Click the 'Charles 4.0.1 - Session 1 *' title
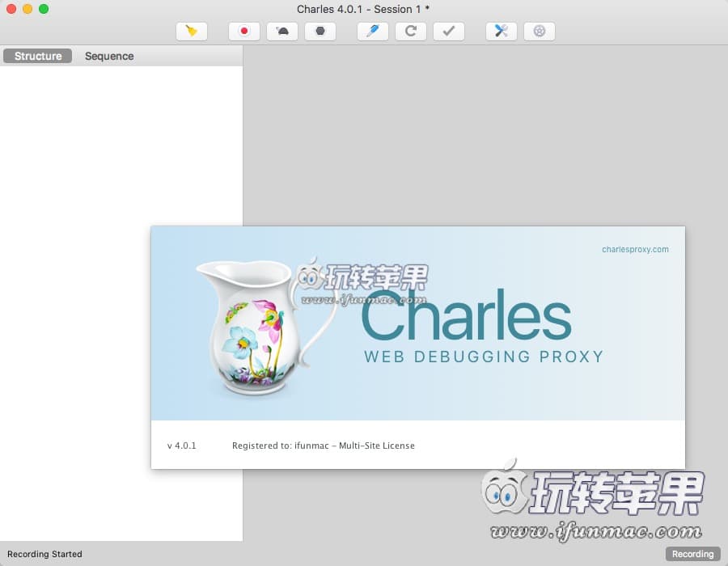 [x=363, y=9]
